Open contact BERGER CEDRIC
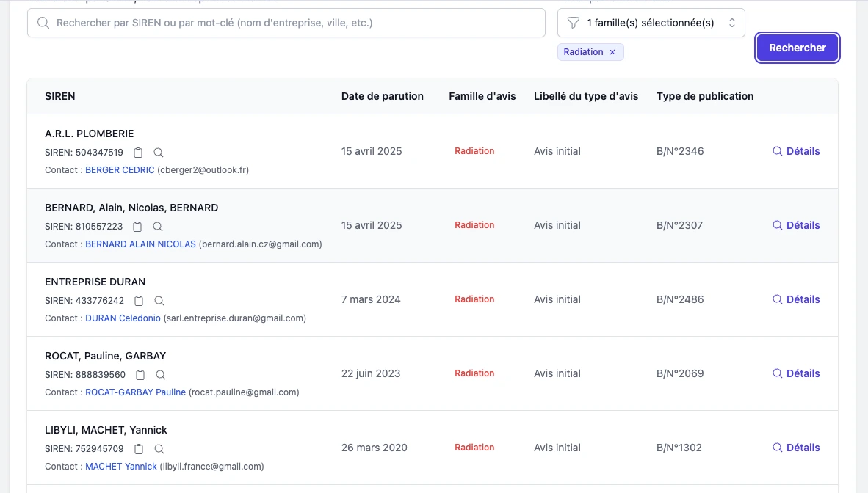 click(x=120, y=170)
